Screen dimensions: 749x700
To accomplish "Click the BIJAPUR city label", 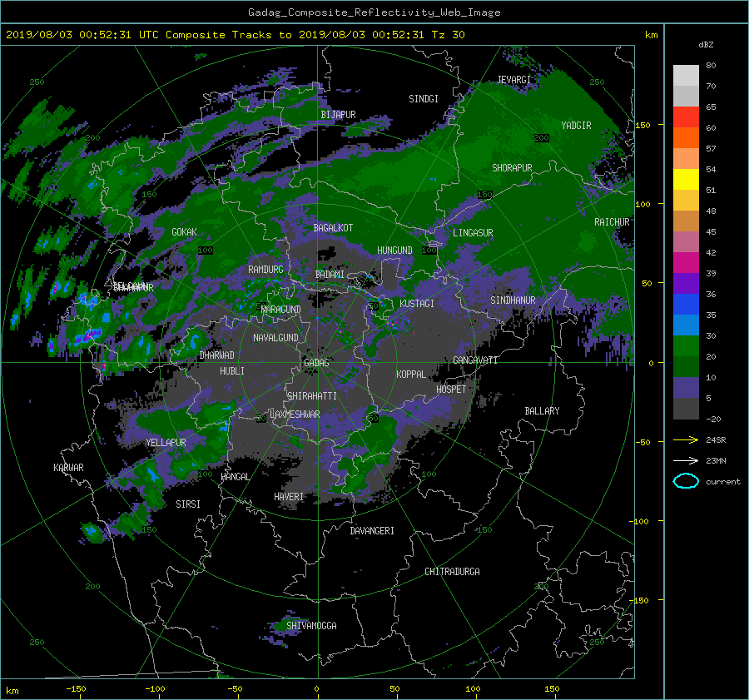I will (338, 115).
